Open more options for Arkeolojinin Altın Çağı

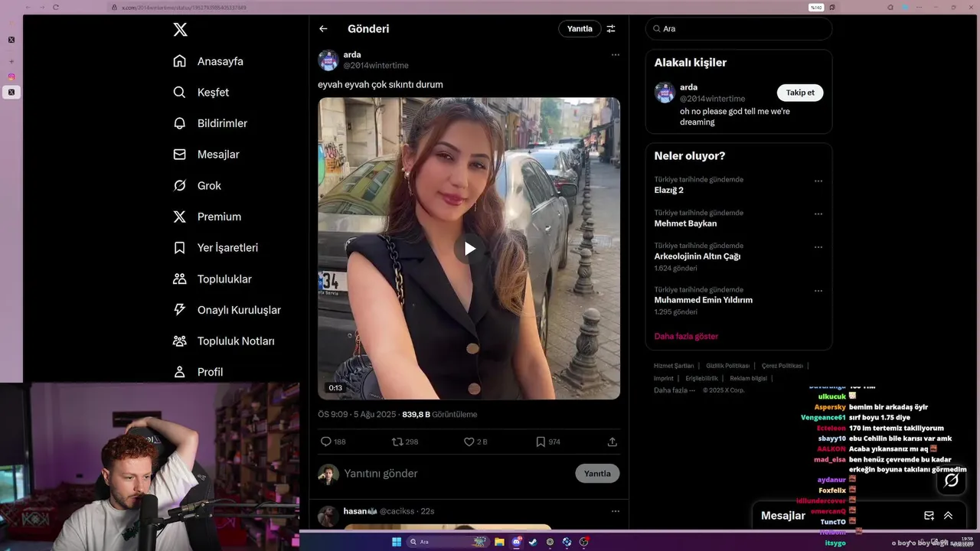(x=818, y=247)
